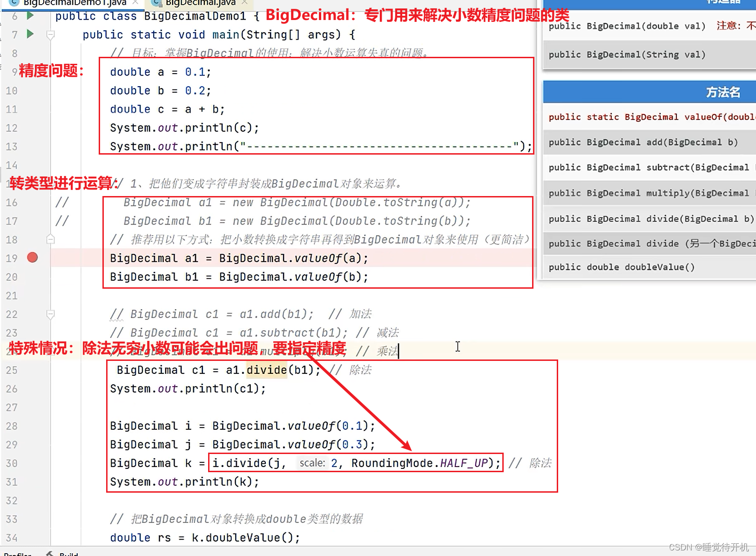Place the cursor in 'double c = a + b;'

pos(168,109)
